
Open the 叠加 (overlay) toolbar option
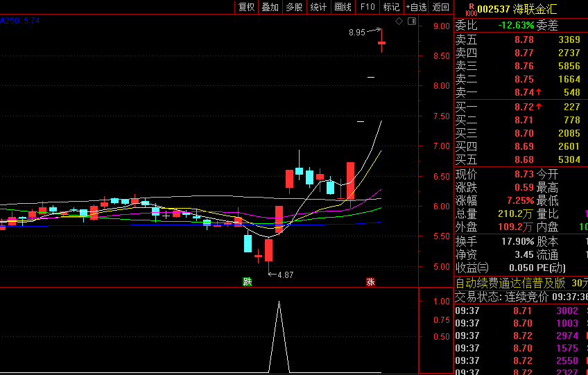270,7
